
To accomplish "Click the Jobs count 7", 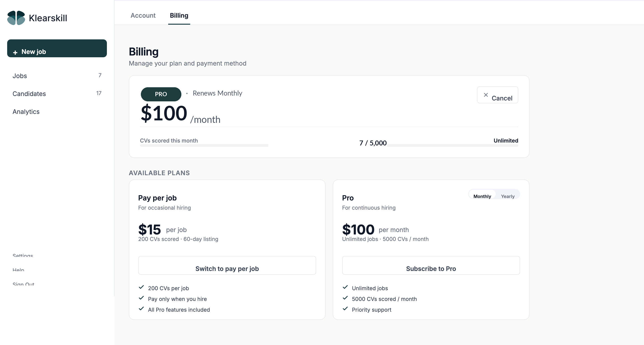I will pos(100,75).
